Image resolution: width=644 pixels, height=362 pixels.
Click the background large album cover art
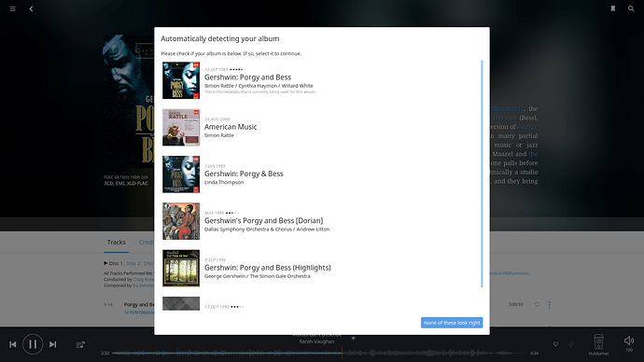coord(128,103)
